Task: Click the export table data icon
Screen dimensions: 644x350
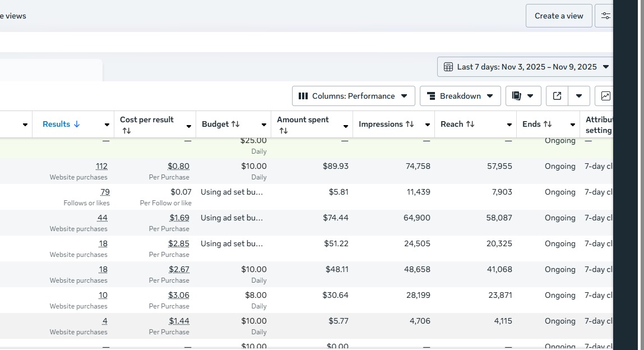Action: [x=557, y=96]
